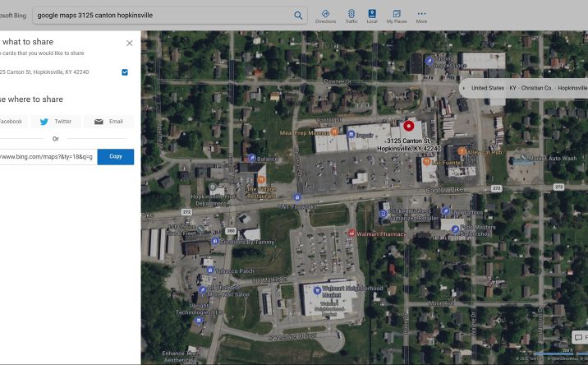Click the Alley Cat Pub pin
588x365 pixels.
click(x=462, y=151)
